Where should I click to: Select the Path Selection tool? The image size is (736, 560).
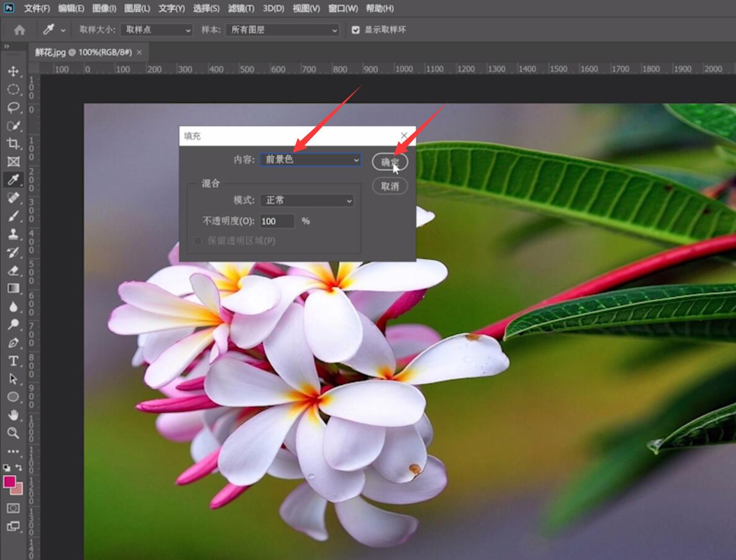coord(13,379)
